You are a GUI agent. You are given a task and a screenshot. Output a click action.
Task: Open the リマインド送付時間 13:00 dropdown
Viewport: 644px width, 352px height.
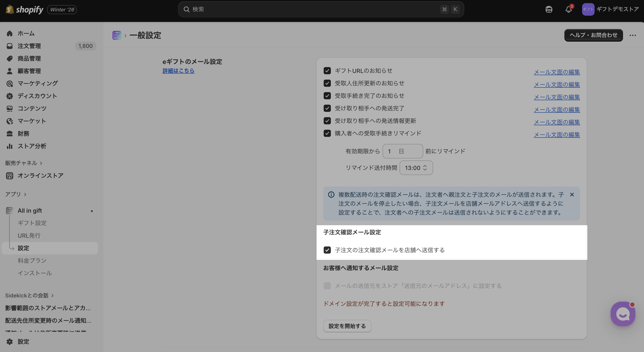416,168
